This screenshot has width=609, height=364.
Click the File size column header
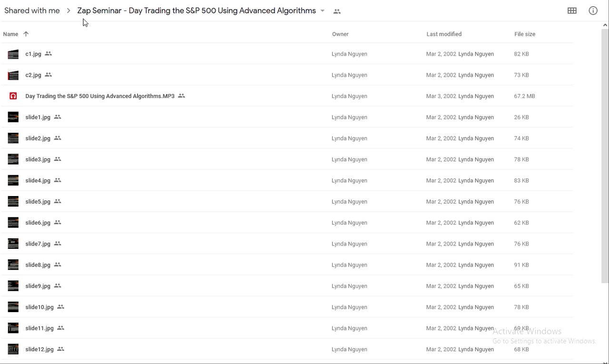(x=525, y=34)
